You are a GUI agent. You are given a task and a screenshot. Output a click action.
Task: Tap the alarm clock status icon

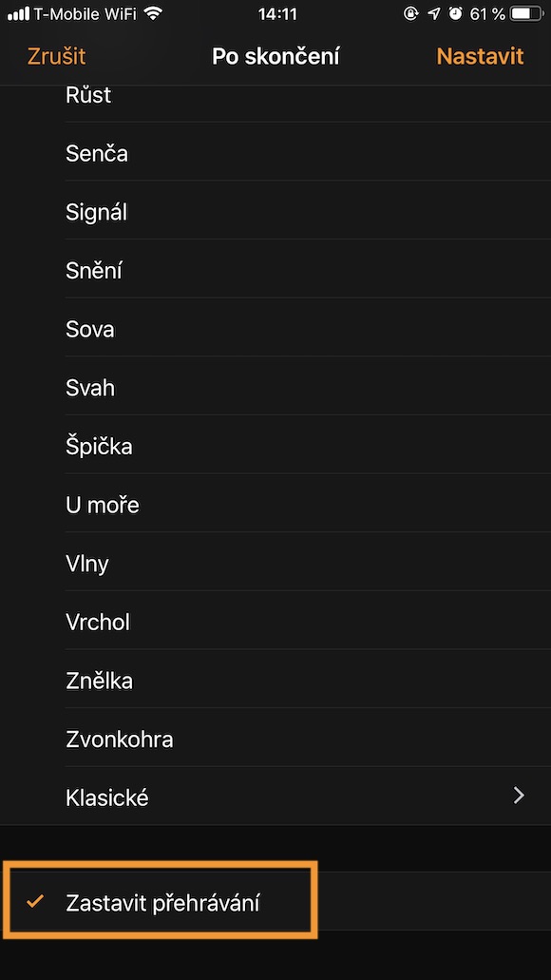click(x=455, y=13)
